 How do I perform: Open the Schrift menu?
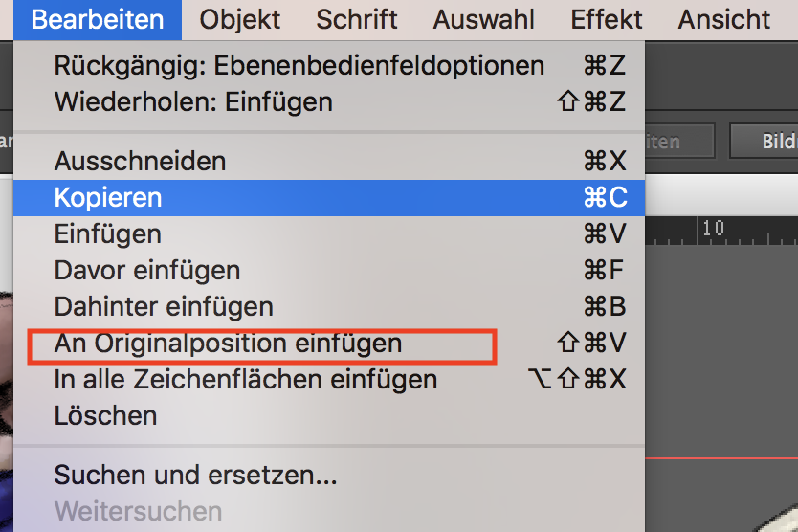pyautogui.click(x=356, y=20)
